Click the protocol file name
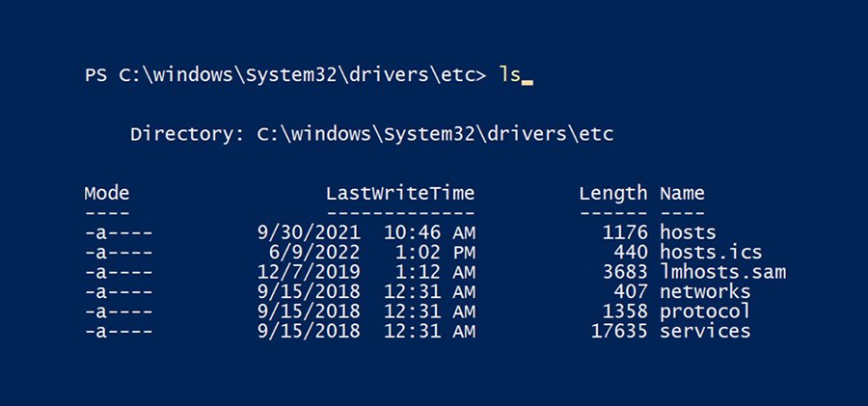This screenshot has width=868, height=406. (x=704, y=311)
